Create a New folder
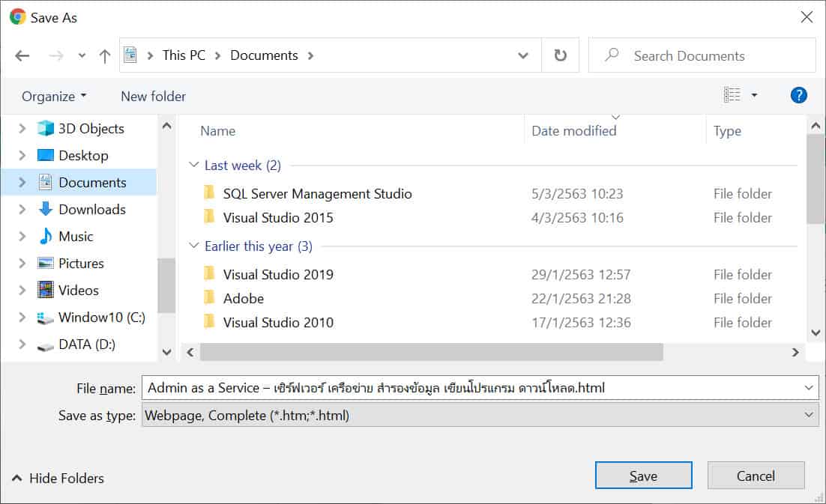Image resolution: width=826 pixels, height=504 pixels. tap(154, 97)
